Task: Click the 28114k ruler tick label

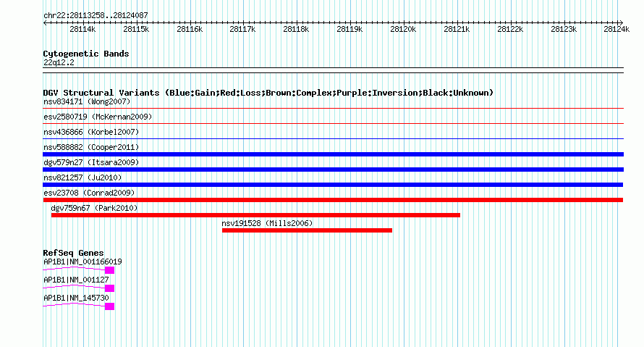Action: pyautogui.click(x=82, y=29)
